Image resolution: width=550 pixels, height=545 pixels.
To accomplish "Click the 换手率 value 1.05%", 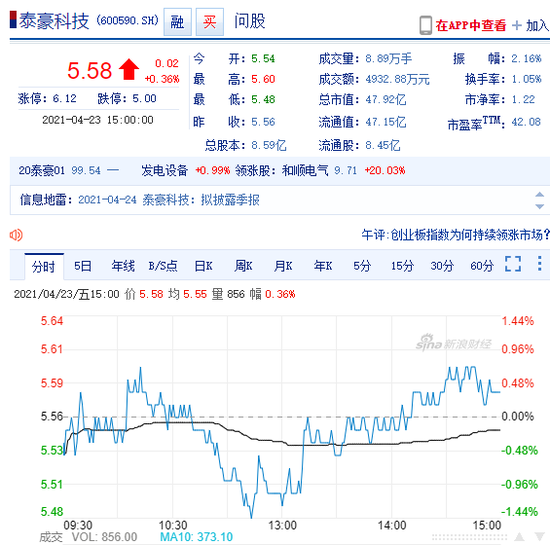I will [x=526, y=79].
